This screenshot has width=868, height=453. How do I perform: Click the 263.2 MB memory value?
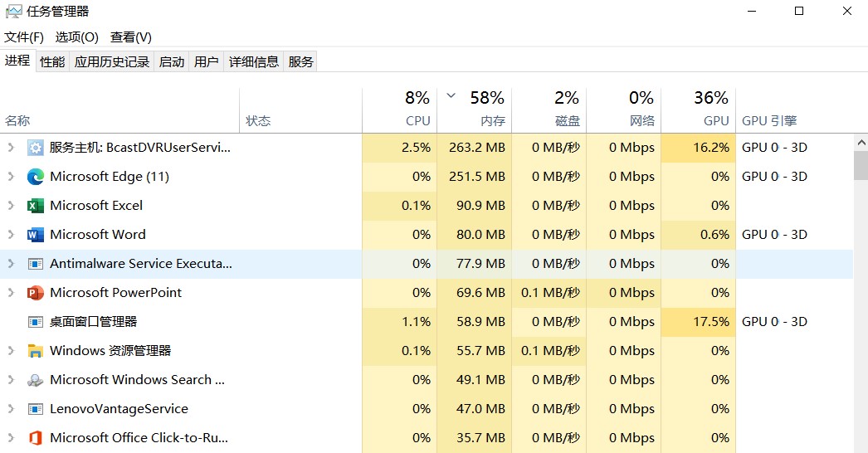(x=477, y=148)
